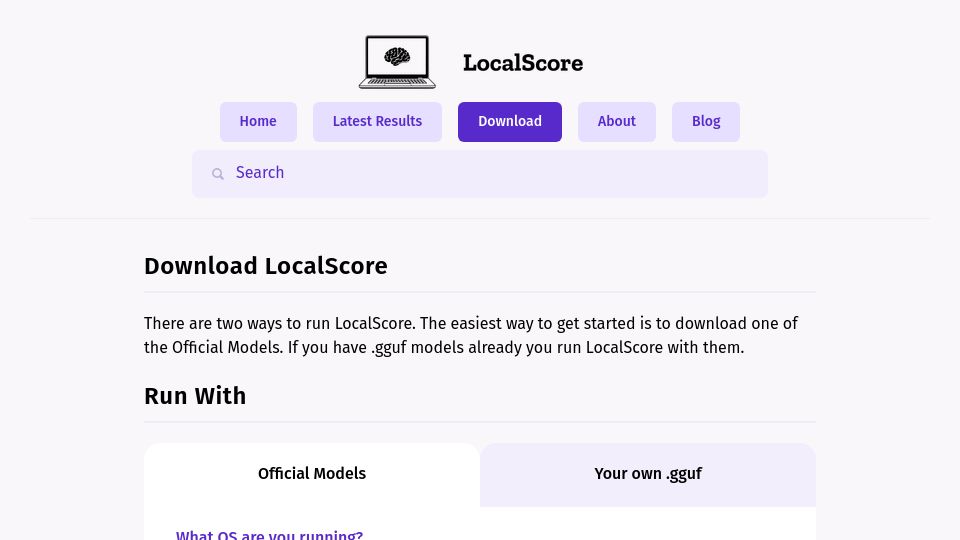Open the About page
This screenshot has height=540, width=960.
click(x=617, y=122)
